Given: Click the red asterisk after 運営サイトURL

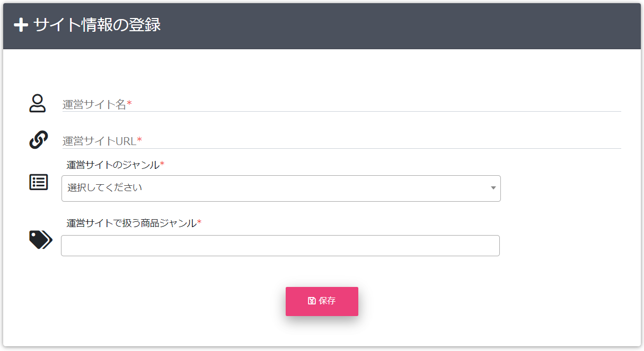Looking at the screenshot, I should 140,140.
